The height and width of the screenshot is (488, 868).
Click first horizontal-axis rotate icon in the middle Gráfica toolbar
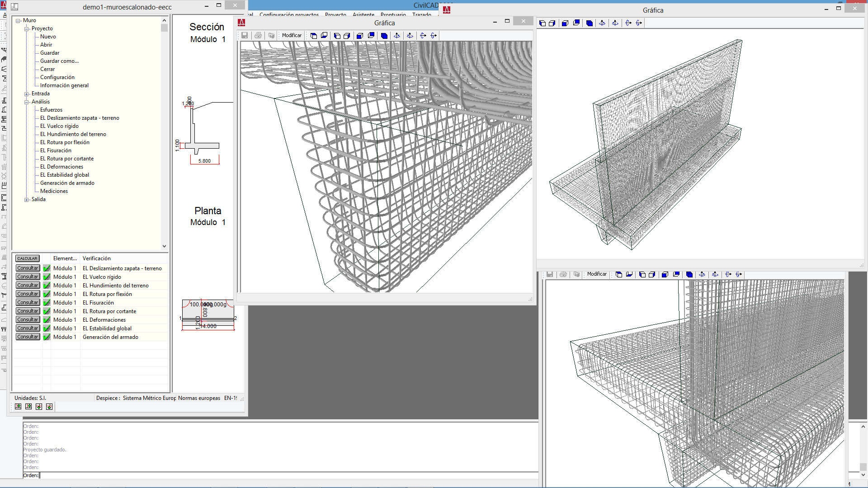tap(423, 35)
